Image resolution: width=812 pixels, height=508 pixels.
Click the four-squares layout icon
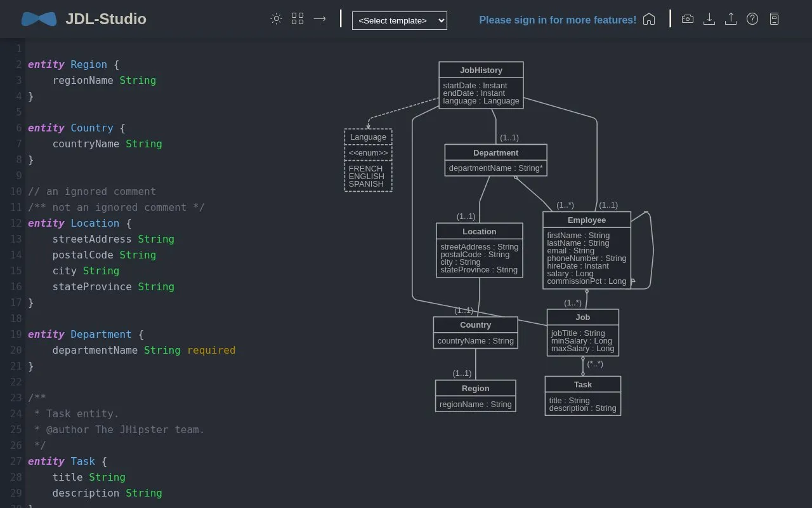pyautogui.click(x=298, y=19)
